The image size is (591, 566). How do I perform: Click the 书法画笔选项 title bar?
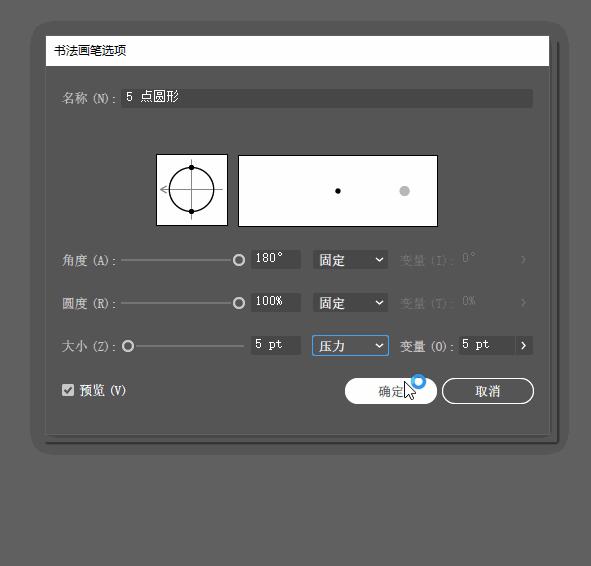[297, 51]
